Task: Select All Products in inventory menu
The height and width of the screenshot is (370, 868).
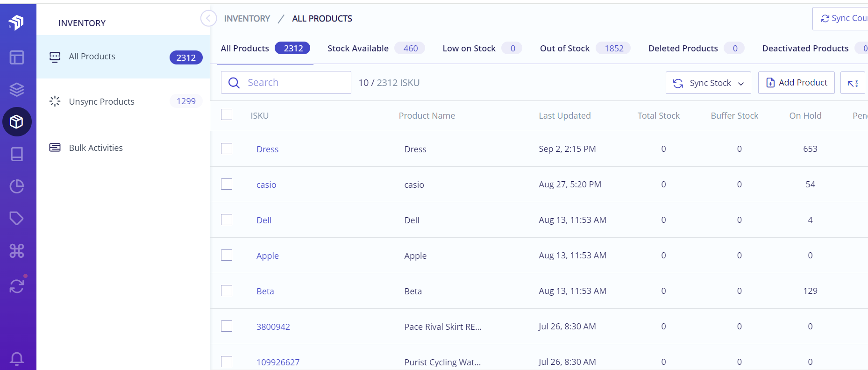Action: [x=123, y=57]
